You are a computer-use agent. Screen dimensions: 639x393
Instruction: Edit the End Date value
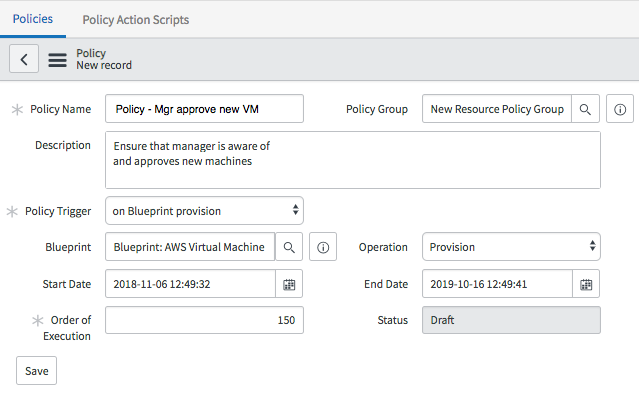point(497,284)
